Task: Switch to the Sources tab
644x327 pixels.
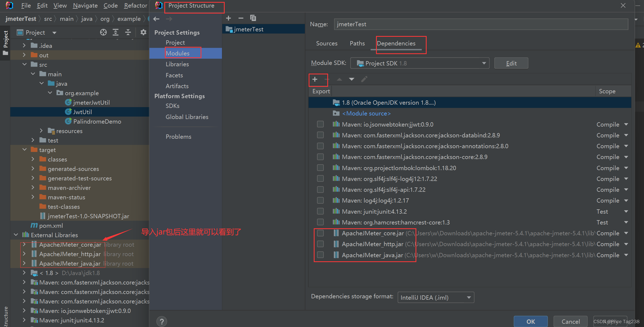Action: (326, 43)
